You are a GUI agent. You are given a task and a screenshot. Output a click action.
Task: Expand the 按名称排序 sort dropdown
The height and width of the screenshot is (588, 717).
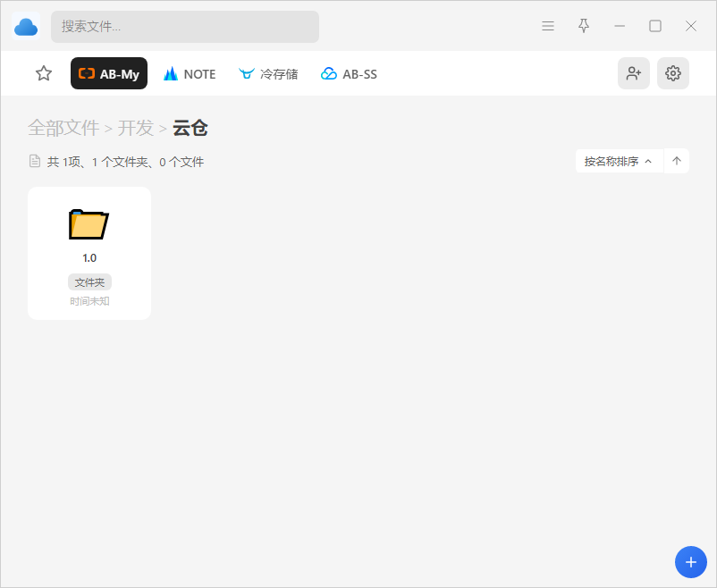coord(620,161)
